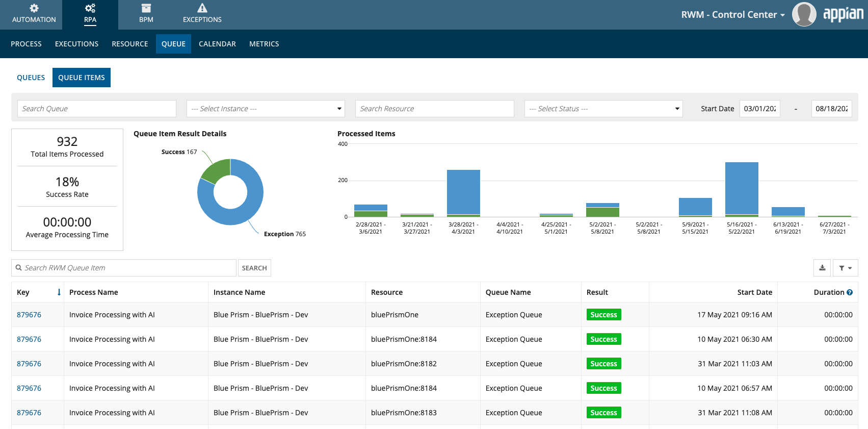The image size is (868, 429).
Task: Click the Resource column header
Action: point(387,292)
